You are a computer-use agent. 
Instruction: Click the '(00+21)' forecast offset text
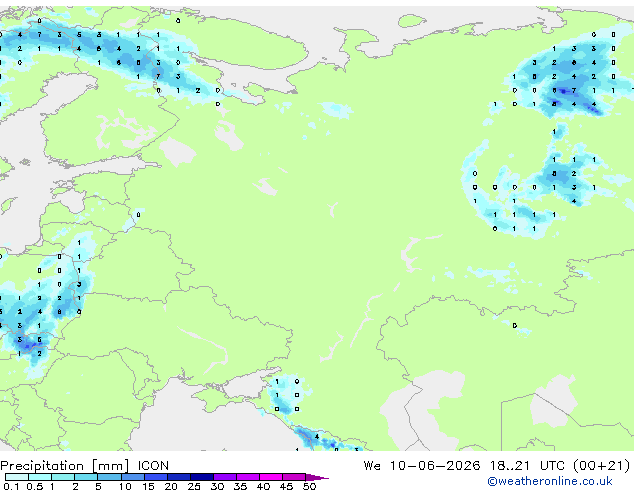coord(602,466)
